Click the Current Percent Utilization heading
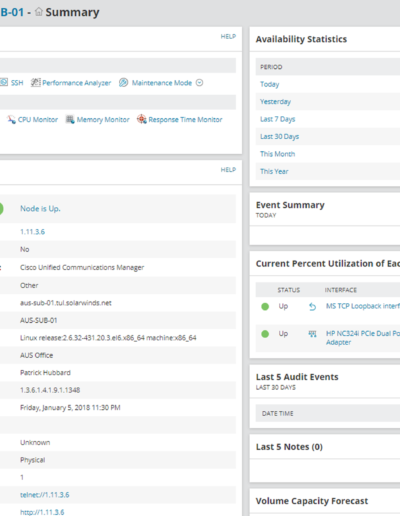Image resolution: width=400 pixels, height=516 pixels. click(328, 263)
